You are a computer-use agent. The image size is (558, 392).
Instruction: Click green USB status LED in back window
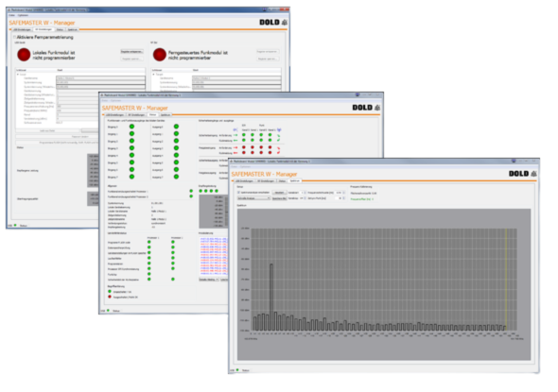15,225
